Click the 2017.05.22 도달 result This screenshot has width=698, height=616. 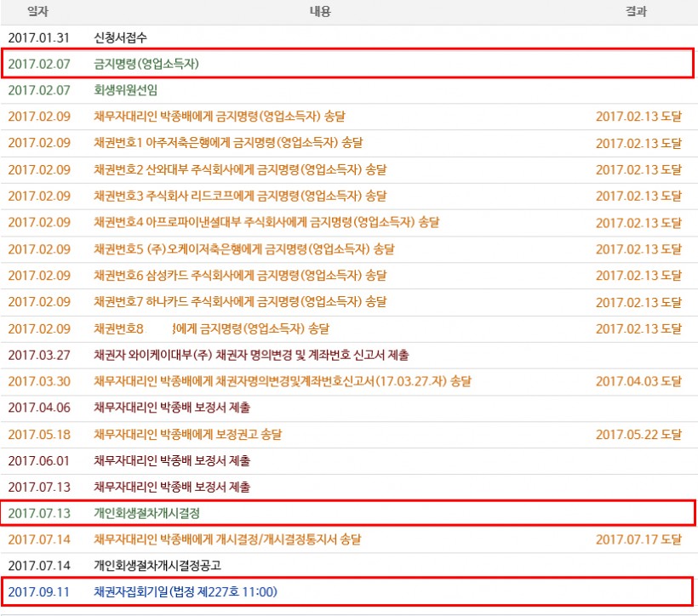tap(638, 435)
